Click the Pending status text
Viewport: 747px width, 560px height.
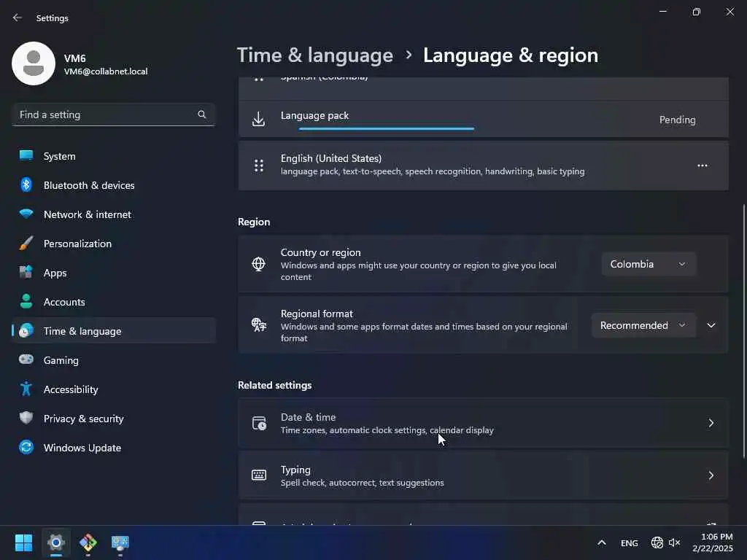tap(677, 120)
